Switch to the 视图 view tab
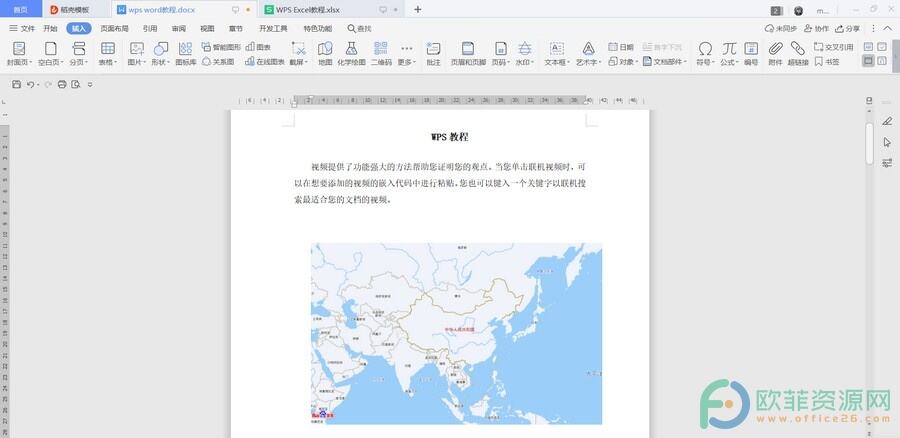This screenshot has height=438, width=900. pyautogui.click(x=207, y=28)
